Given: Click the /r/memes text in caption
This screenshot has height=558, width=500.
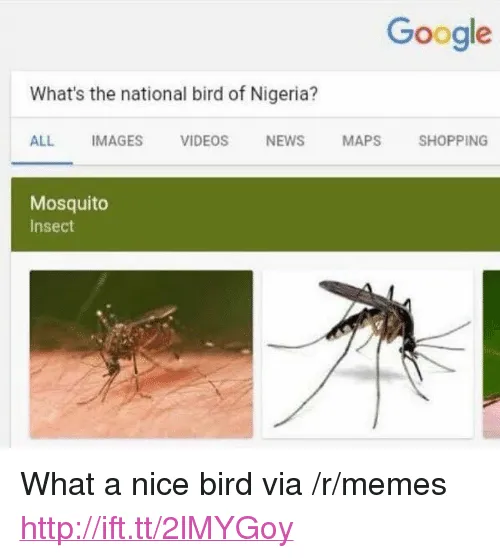Looking at the screenshot, I should coord(379,485).
